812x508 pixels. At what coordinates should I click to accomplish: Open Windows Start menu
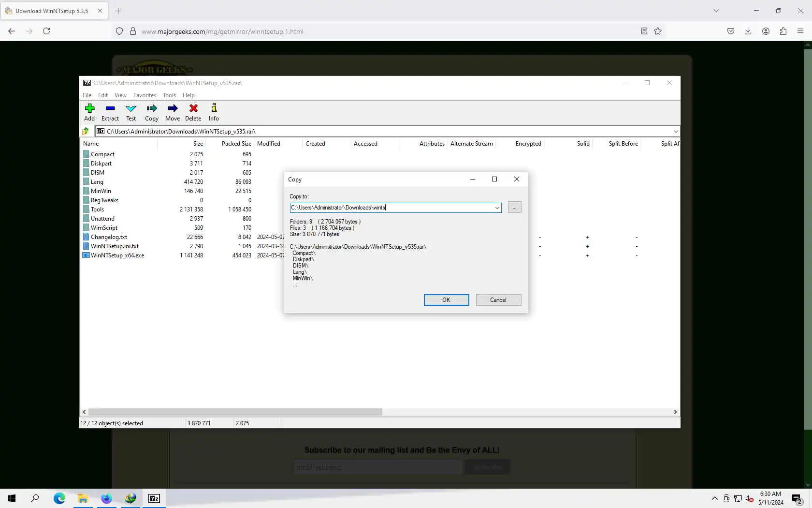pyautogui.click(x=12, y=498)
